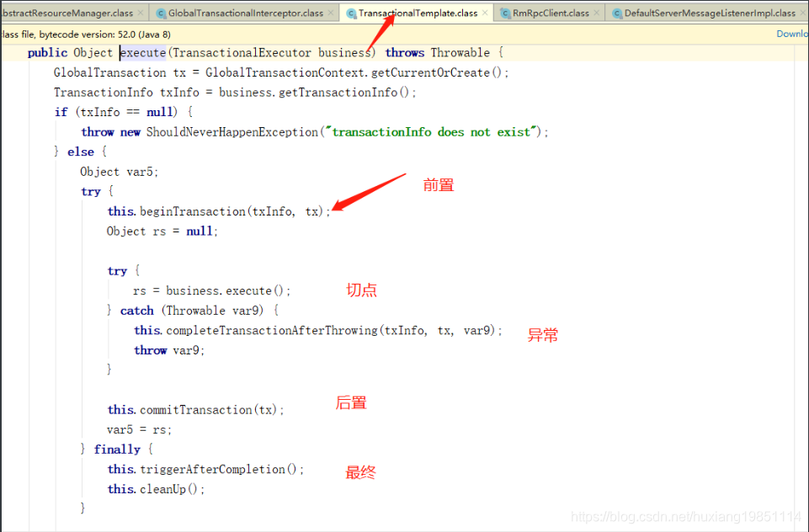Click the beginTransaction method call

(x=193, y=211)
